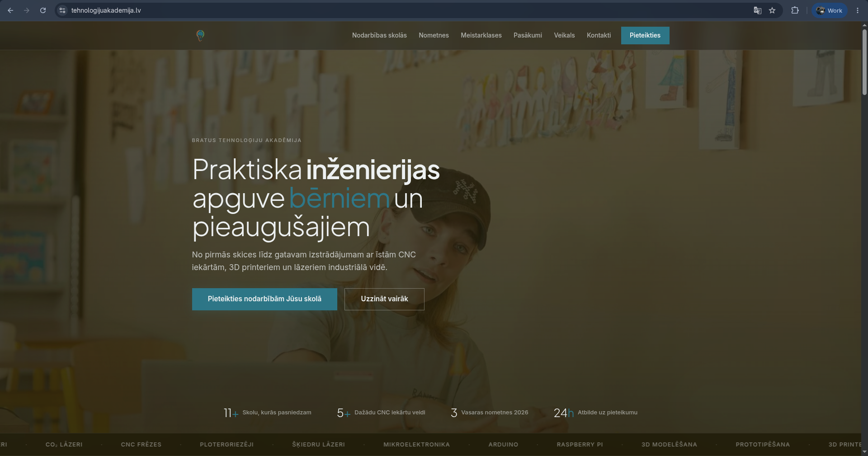Click the scrollbar down arrow
Screen dimensions: 868x456
(x=864, y=451)
